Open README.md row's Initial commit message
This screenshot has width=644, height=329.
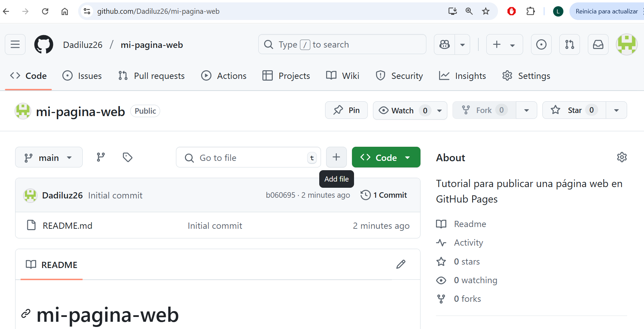215,226
